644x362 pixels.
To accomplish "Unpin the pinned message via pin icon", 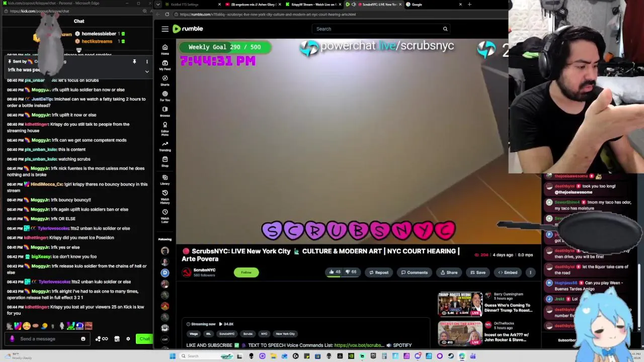I will [134, 61].
